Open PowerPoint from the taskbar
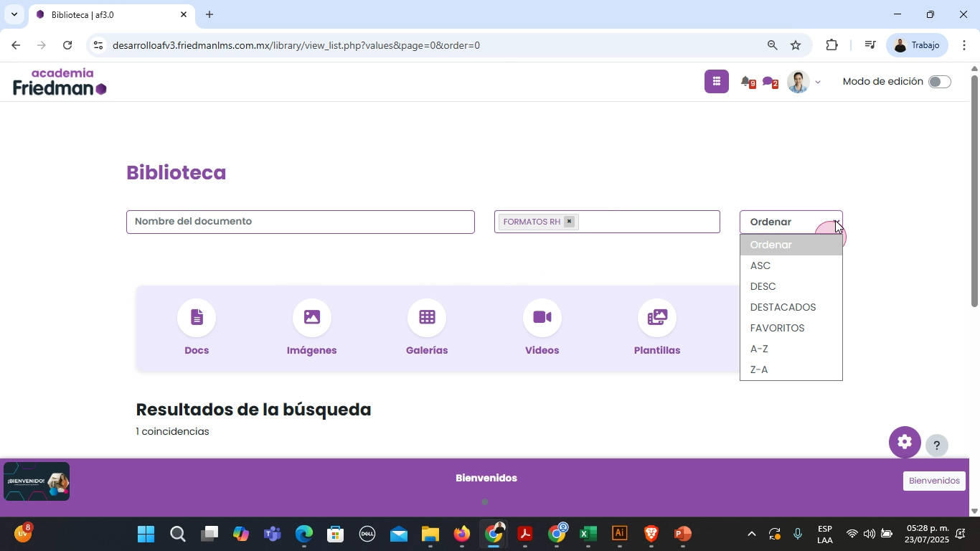The width and height of the screenshot is (980, 551). 683,534
